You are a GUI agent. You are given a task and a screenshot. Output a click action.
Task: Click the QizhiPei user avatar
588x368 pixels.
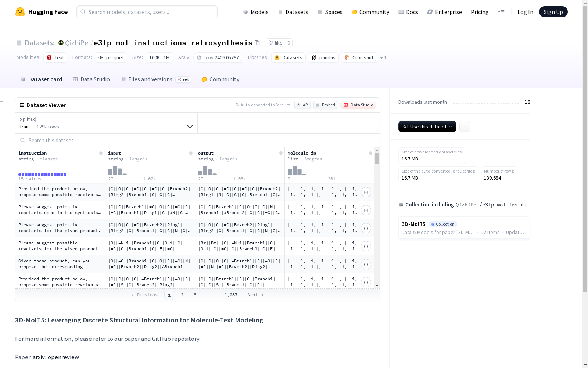[x=61, y=43]
